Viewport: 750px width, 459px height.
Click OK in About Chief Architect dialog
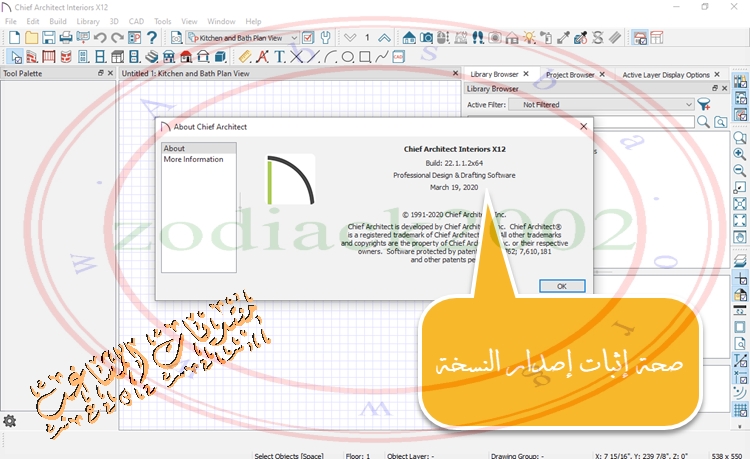coord(562,286)
